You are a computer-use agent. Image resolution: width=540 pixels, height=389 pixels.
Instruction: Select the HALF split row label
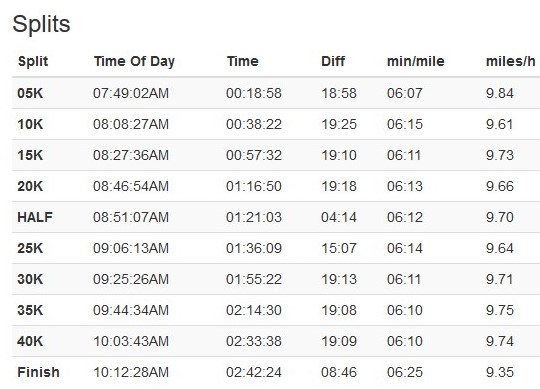(x=35, y=217)
